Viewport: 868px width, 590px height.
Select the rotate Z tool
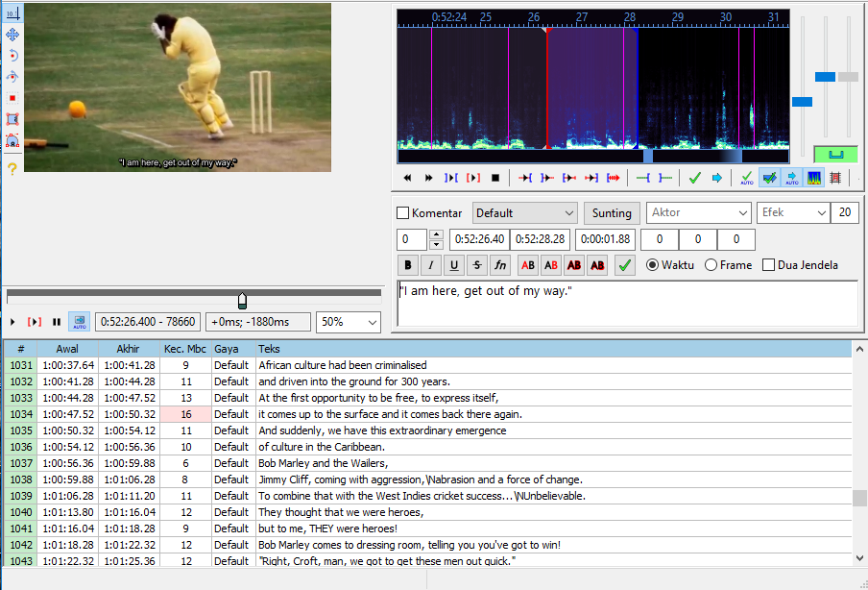pyautogui.click(x=12, y=55)
